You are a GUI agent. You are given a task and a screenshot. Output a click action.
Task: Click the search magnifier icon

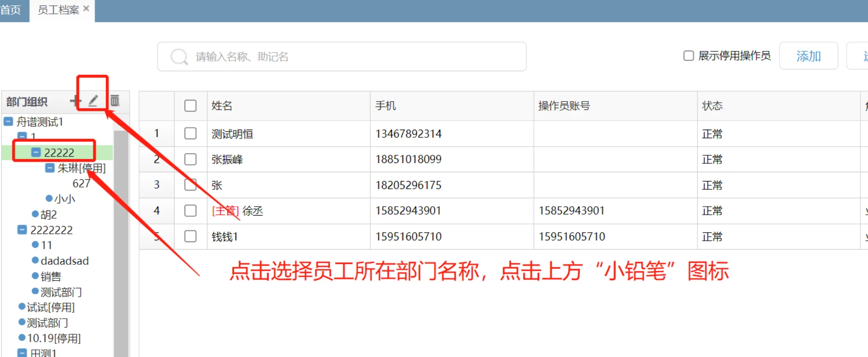tap(179, 56)
